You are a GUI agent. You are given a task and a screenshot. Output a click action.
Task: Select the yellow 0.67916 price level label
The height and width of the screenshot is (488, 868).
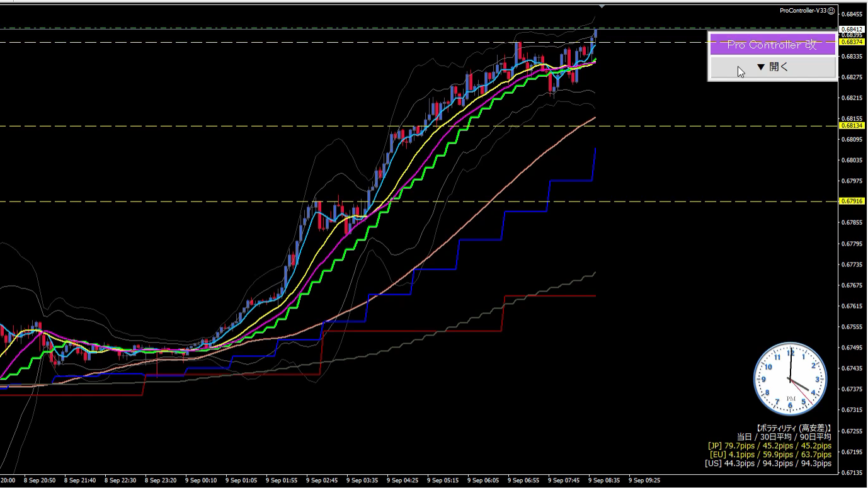pos(852,201)
